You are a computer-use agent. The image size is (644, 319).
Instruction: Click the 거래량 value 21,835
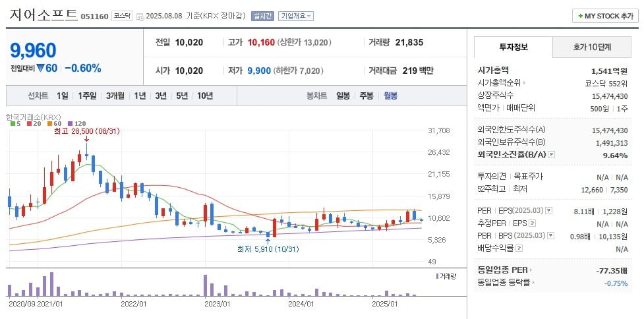[409, 42]
